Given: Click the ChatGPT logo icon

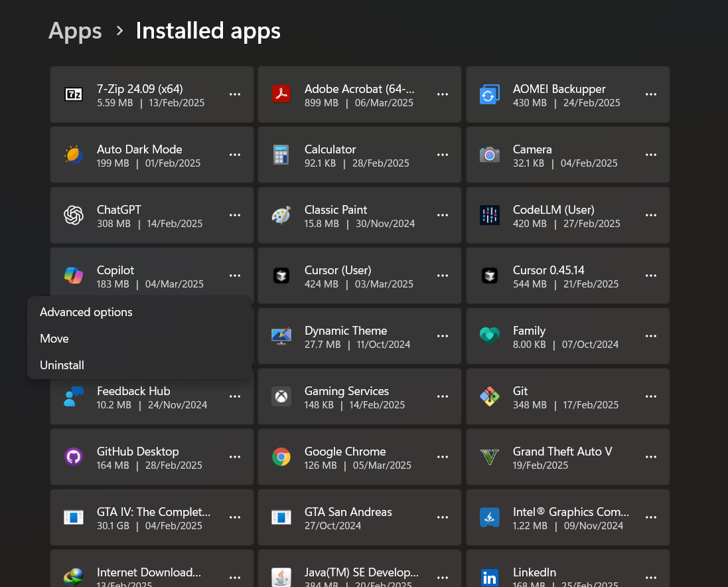Looking at the screenshot, I should (74, 215).
